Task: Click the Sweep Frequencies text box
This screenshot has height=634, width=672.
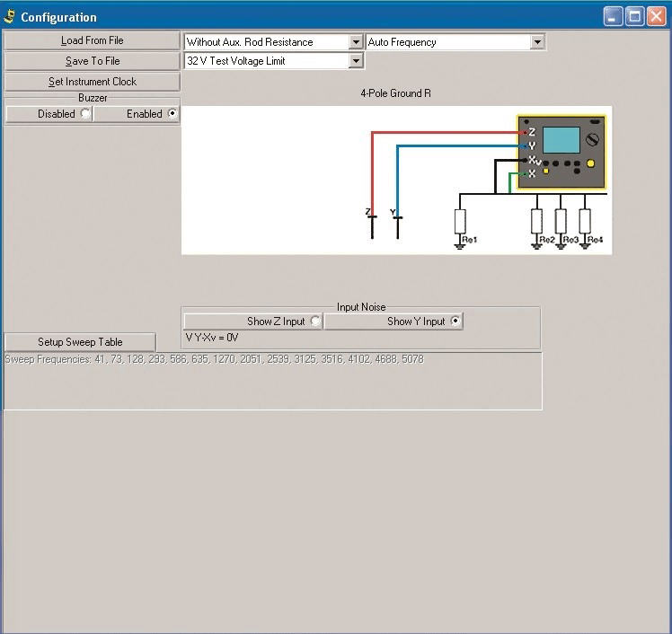Action: (273, 381)
